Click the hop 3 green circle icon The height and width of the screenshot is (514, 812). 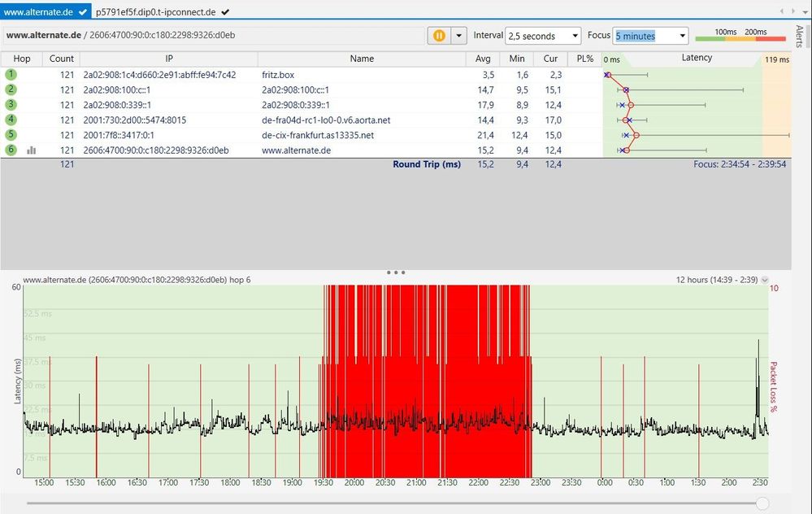pyautogui.click(x=11, y=104)
